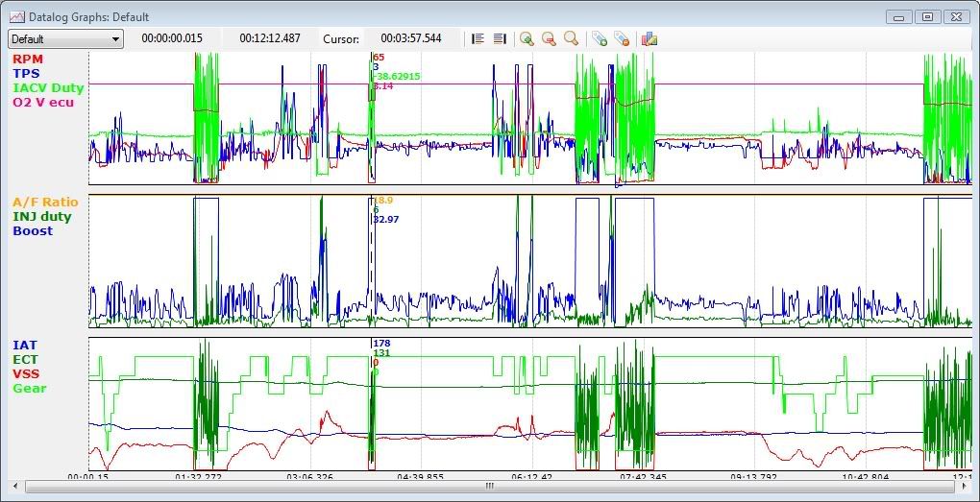Click the 178 IAT cursor value
The image size is (980, 502).
tap(381, 343)
